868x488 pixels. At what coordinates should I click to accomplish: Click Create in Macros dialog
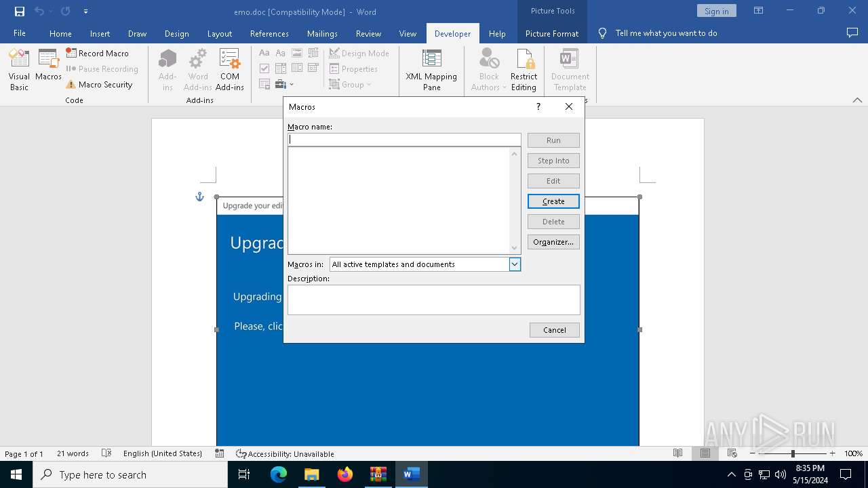(x=553, y=201)
